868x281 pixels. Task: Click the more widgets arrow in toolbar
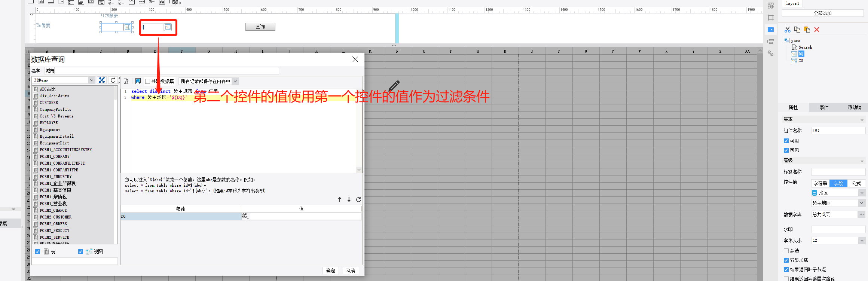pos(180,3)
